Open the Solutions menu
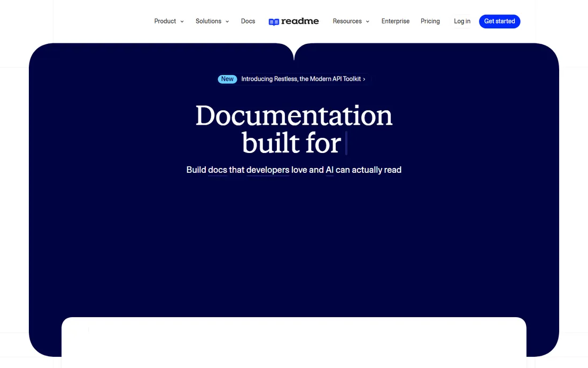This screenshot has height=368, width=588. coord(208,21)
